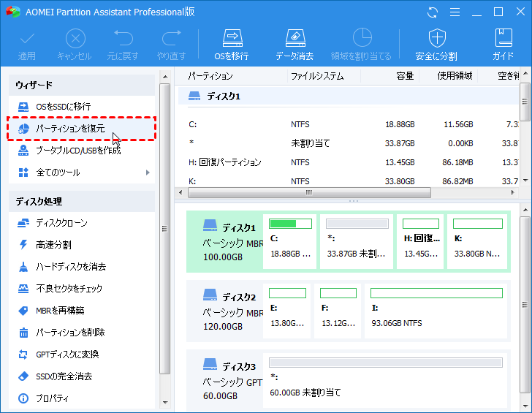Screen dimensions: 532x413
Task: Click C: usage bar on Disk 1 map
Action: [290, 224]
